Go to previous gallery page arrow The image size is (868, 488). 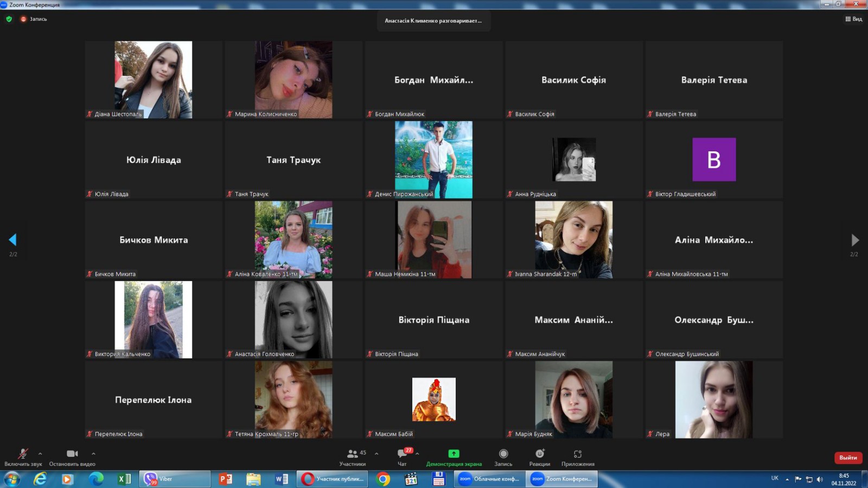tap(13, 240)
